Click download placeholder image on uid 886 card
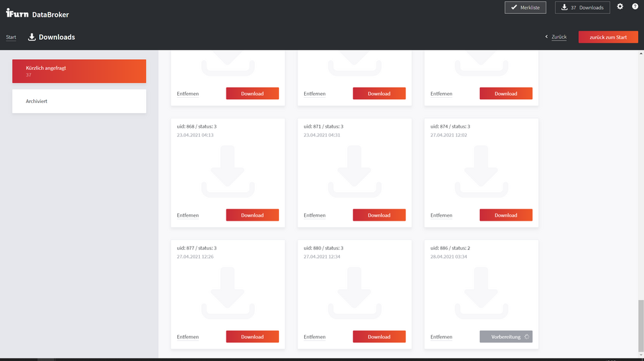Viewport: 644px width, 361px height. pos(481,293)
